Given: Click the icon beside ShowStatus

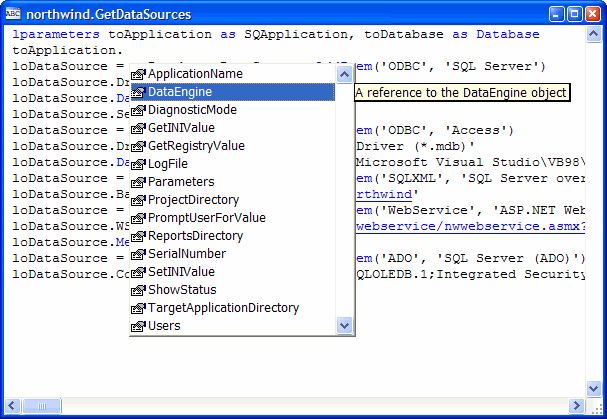Looking at the screenshot, I should click(139, 290).
